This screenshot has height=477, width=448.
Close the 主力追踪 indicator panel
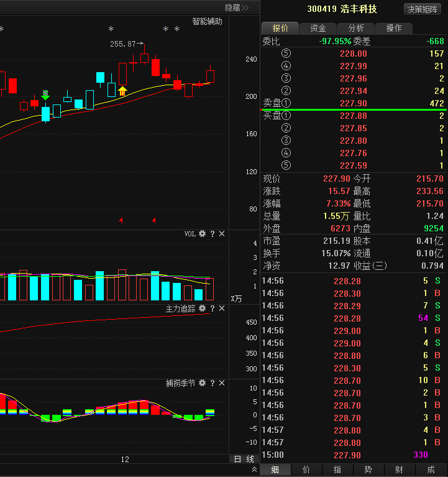pyautogui.click(x=222, y=308)
